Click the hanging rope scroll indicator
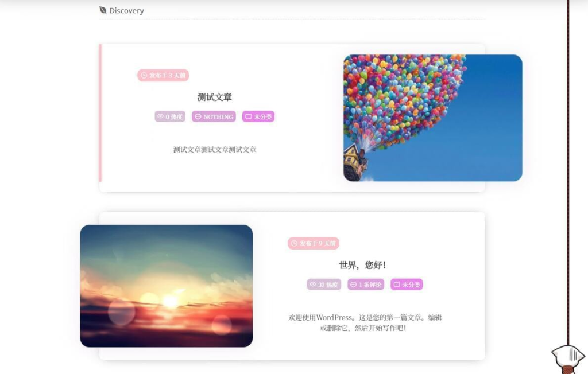Image resolution: width=588 pixels, height=374 pixels. click(568, 172)
